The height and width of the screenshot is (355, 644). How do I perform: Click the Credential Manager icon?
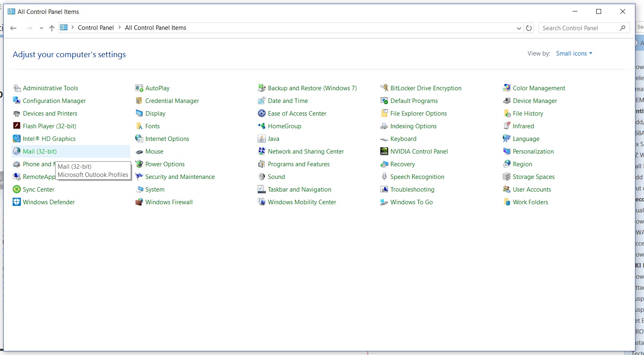(x=139, y=101)
